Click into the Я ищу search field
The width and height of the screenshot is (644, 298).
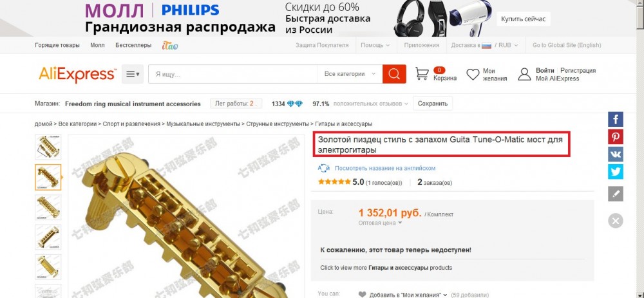pos(232,74)
